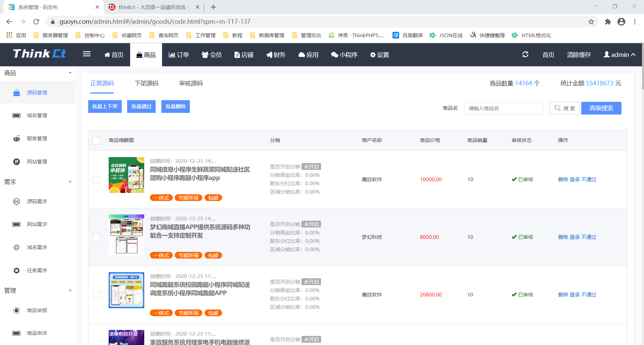Click the refresh icon in the top navbar
Image resolution: width=644 pixels, height=345 pixels.
525,55
